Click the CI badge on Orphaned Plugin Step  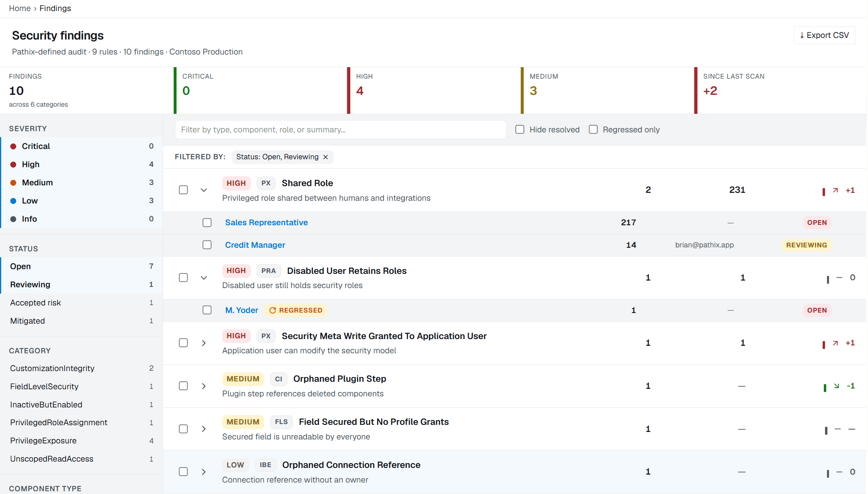278,379
